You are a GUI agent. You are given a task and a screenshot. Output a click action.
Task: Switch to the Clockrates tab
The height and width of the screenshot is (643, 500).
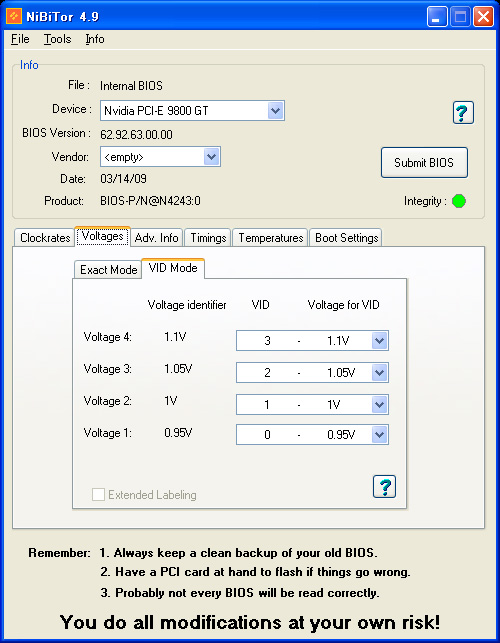click(x=45, y=238)
